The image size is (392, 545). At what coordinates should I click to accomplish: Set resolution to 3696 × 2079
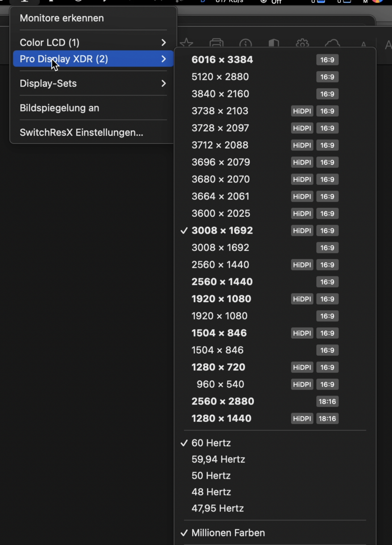(x=275, y=162)
